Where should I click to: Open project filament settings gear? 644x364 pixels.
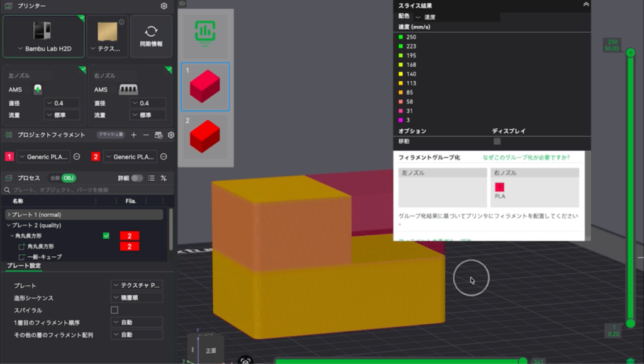170,135
